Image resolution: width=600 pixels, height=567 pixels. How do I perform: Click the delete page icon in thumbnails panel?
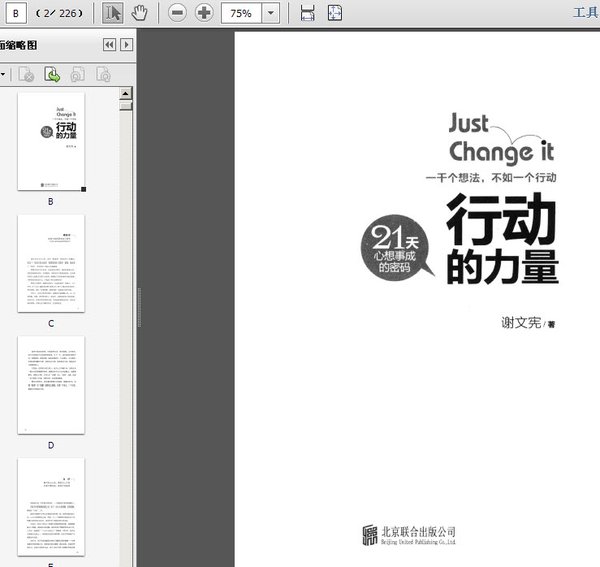(27, 74)
